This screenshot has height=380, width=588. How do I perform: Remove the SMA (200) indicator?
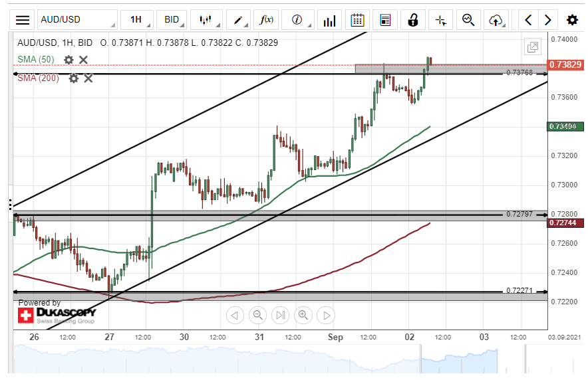tap(88, 78)
